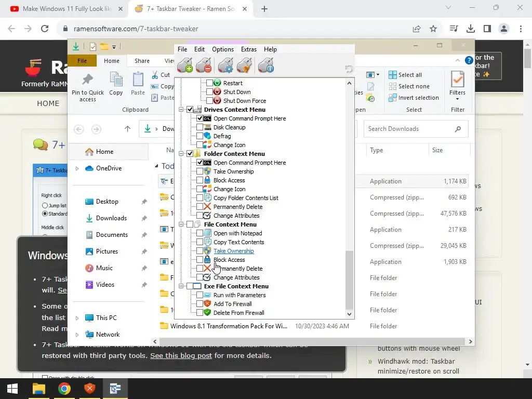Click the Run with Parameters icon

(208, 295)
